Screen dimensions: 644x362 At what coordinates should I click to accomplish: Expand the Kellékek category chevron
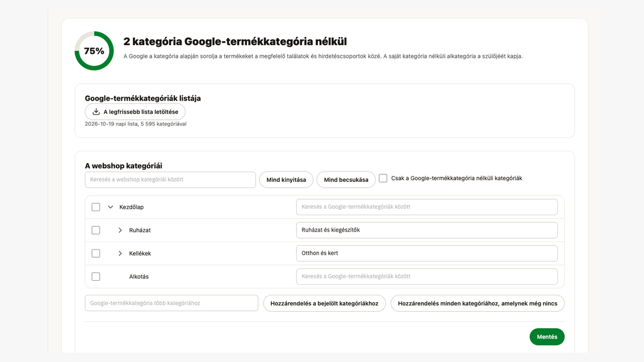coord(120,253)
